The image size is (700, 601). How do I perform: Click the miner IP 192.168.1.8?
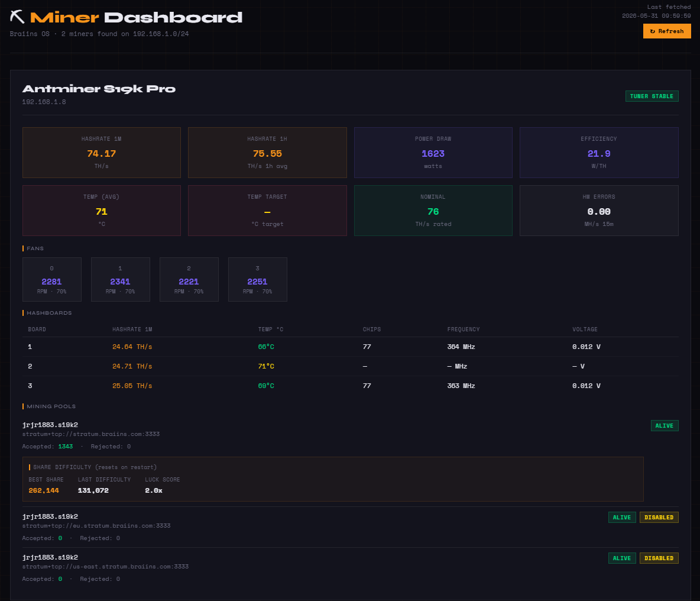coord(44,102)
